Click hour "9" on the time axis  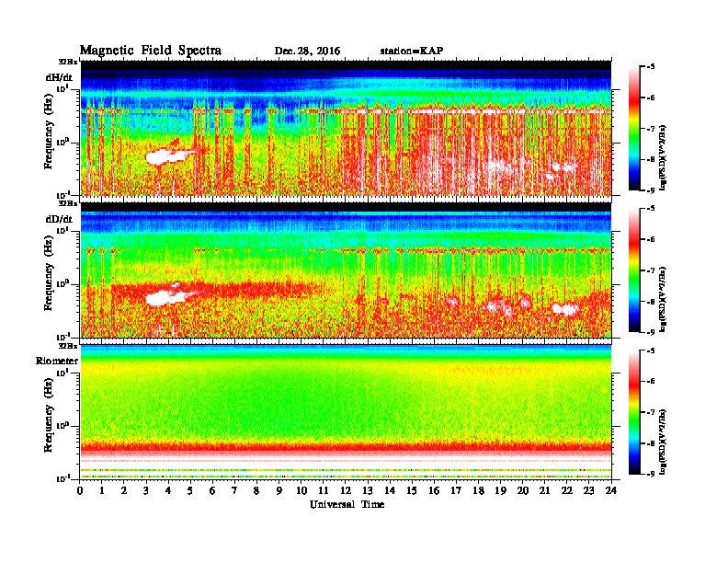[x=279, y=491]
